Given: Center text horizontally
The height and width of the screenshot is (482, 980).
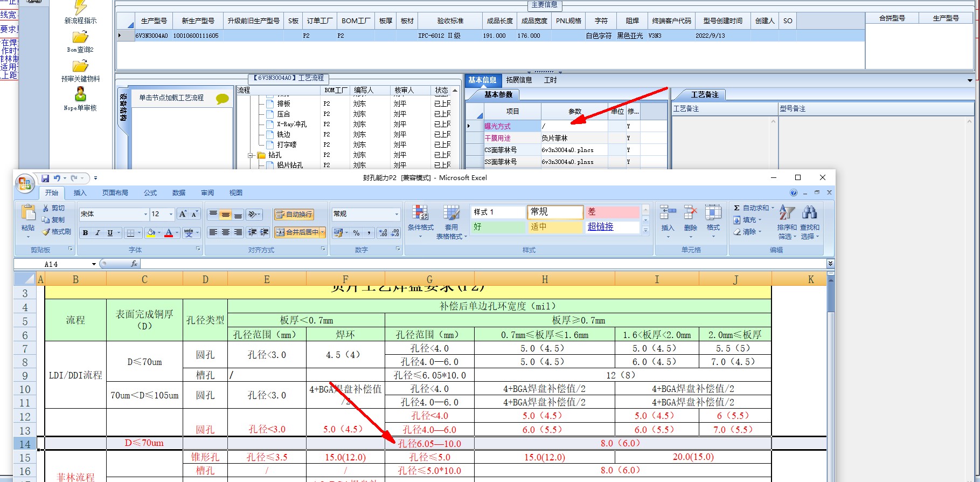Looking at the screenshot, I should point(226,232).
